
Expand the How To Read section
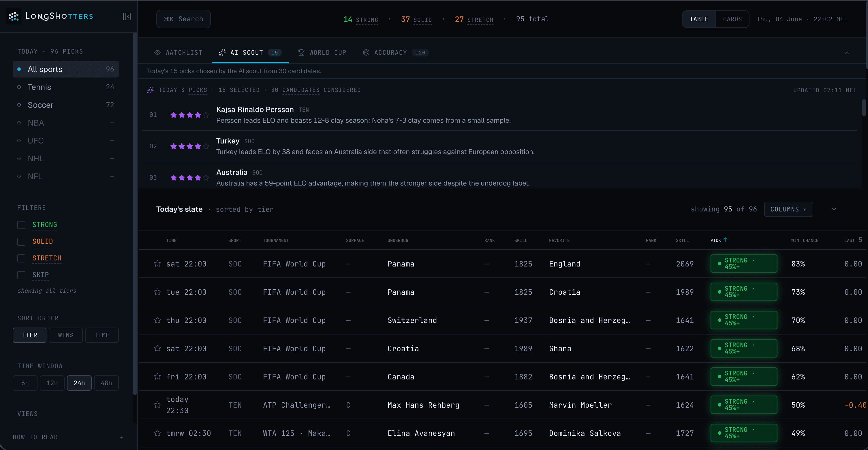pyautogui.click(x=68, y=437)
